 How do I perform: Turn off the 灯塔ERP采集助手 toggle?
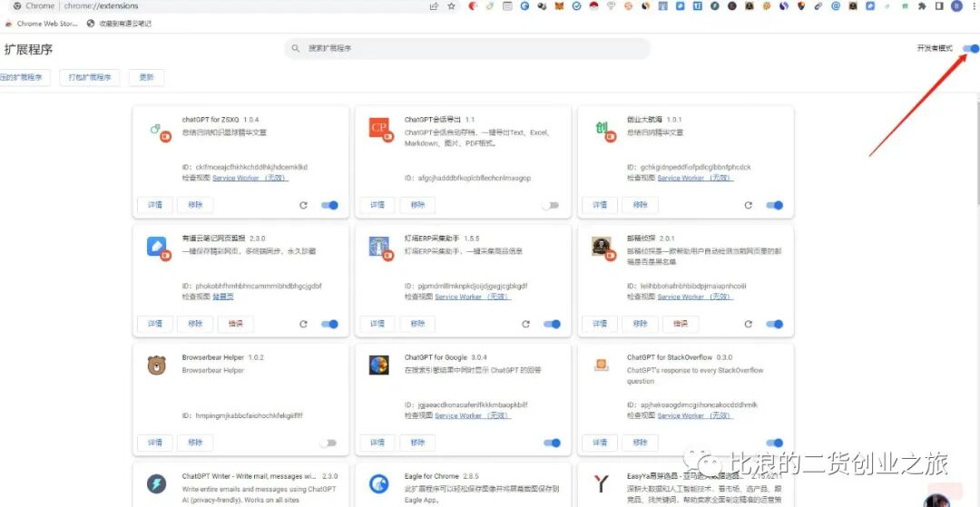click(552, 324)
